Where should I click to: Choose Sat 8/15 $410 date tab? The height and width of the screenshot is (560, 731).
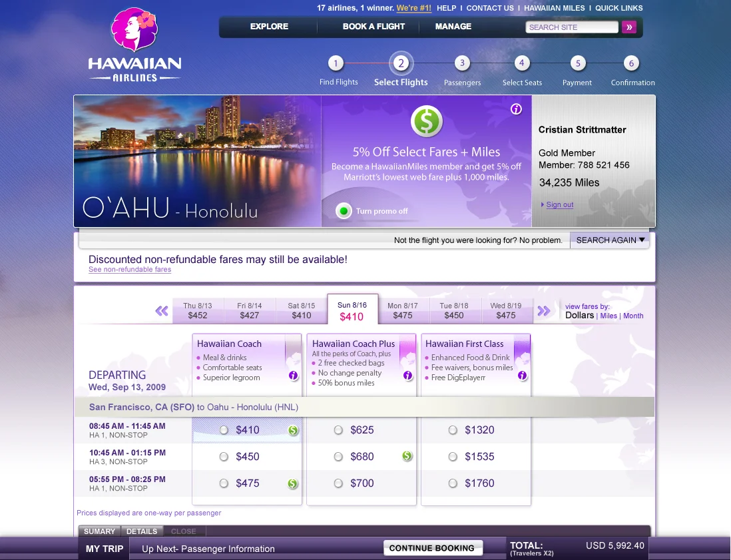pos(301,310)
